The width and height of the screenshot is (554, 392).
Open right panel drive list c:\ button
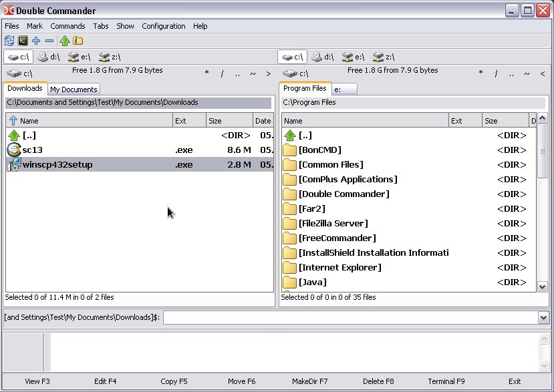point(295,73)
